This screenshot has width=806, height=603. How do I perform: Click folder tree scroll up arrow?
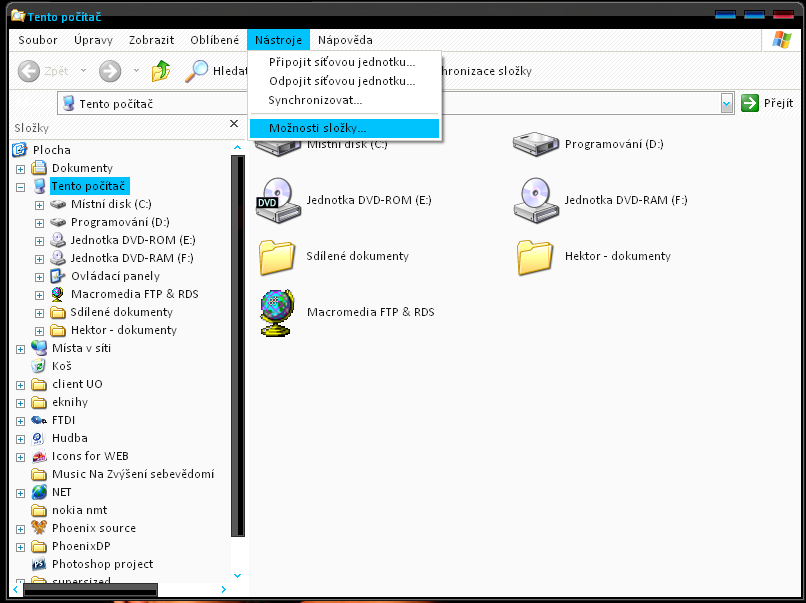[x=237, y=148]
